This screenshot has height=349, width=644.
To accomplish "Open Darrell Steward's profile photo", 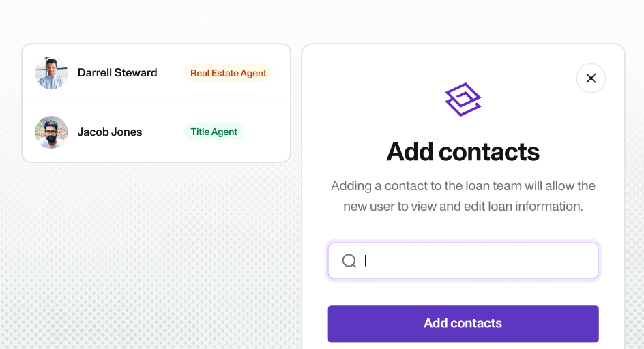I will [51, 73].
